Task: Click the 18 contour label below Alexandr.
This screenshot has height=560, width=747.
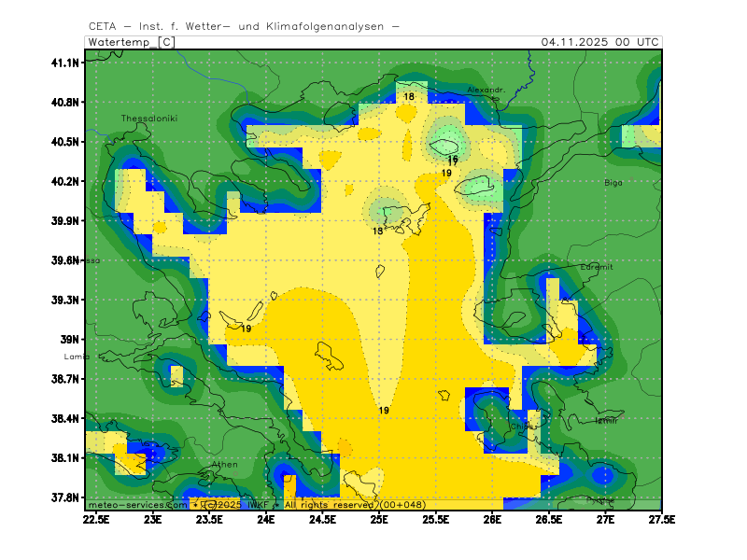Action: tap(409, 97)
